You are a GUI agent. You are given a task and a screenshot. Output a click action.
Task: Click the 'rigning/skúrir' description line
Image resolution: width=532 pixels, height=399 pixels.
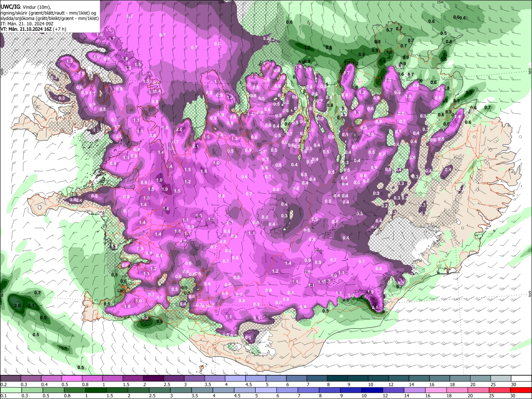tap(48, 12)
